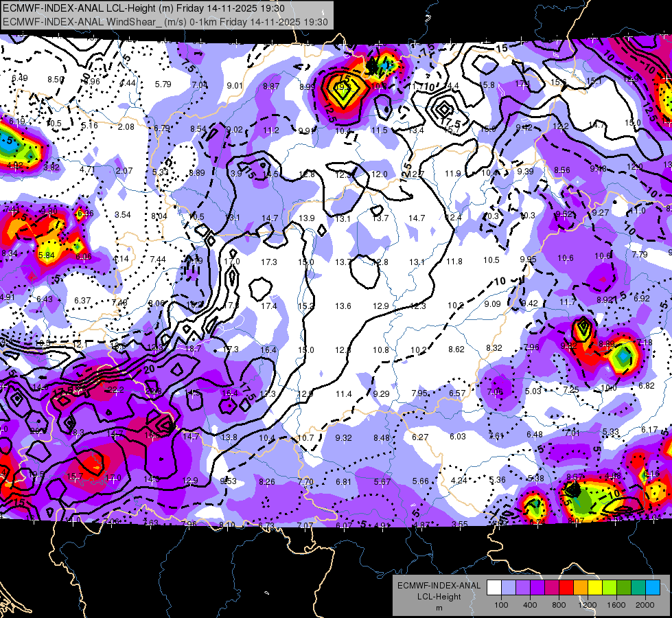
Task: Click the wind shear value '22.2'
Action: point(115,389)
